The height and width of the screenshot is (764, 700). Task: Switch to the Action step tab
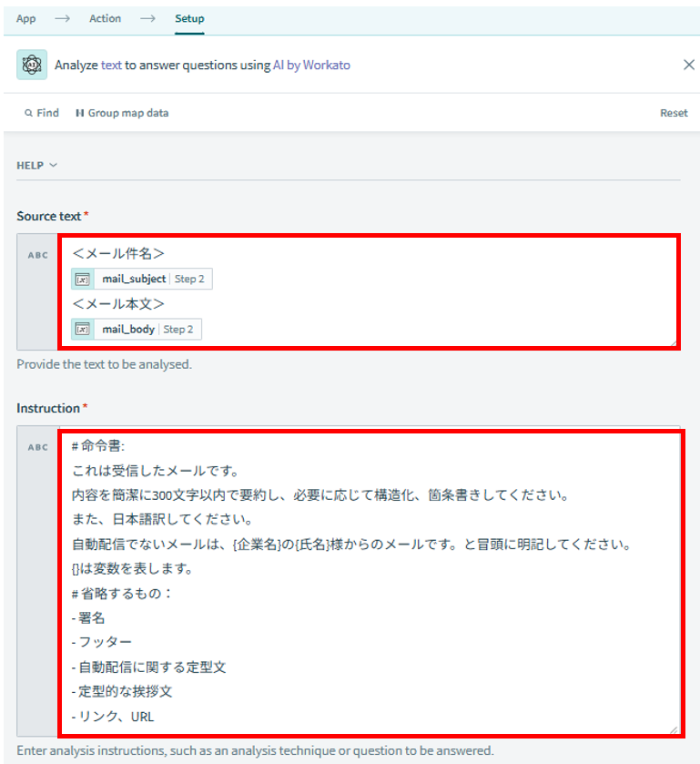(x=105, y=18)
